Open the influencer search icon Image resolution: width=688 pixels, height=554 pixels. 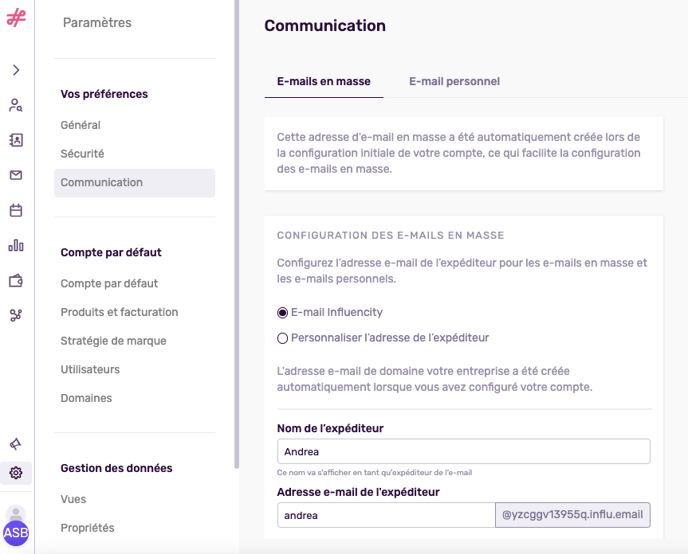[16, 105]
